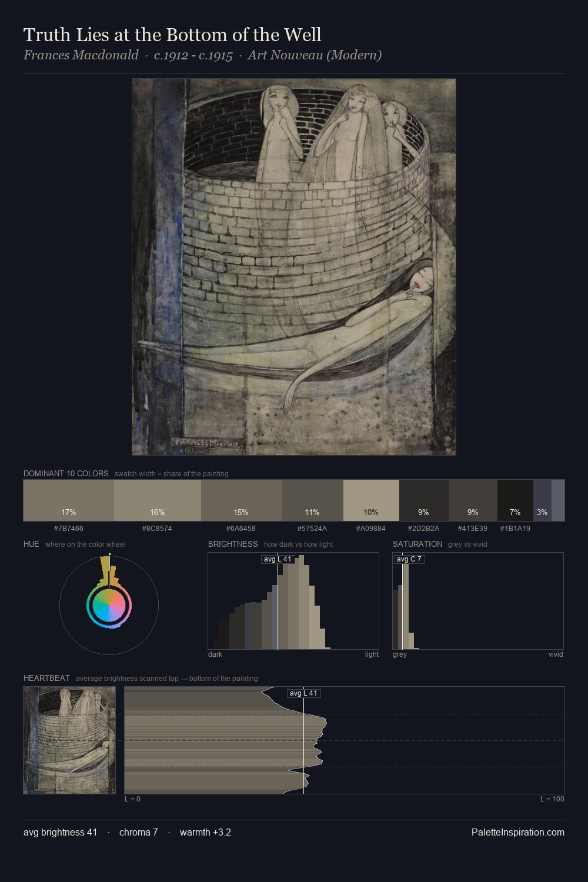Click the HEARTBEAT section heading
588x882 pixels.
[46, 678]
